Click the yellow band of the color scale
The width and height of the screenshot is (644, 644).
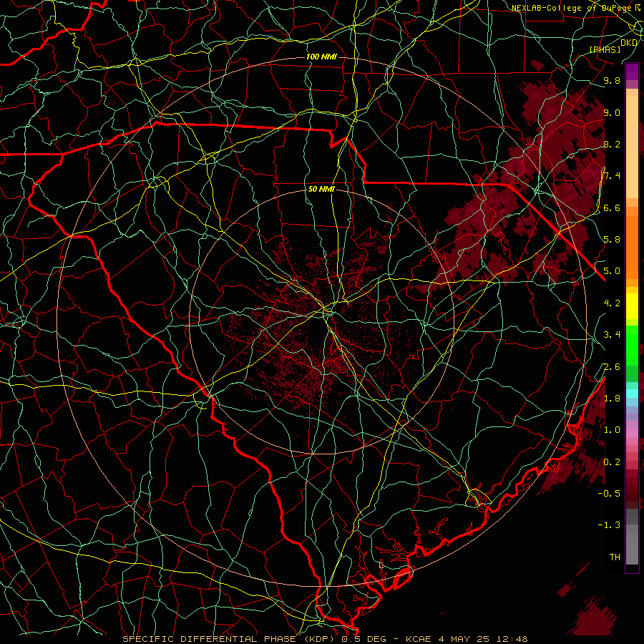[x=632, y=306]
